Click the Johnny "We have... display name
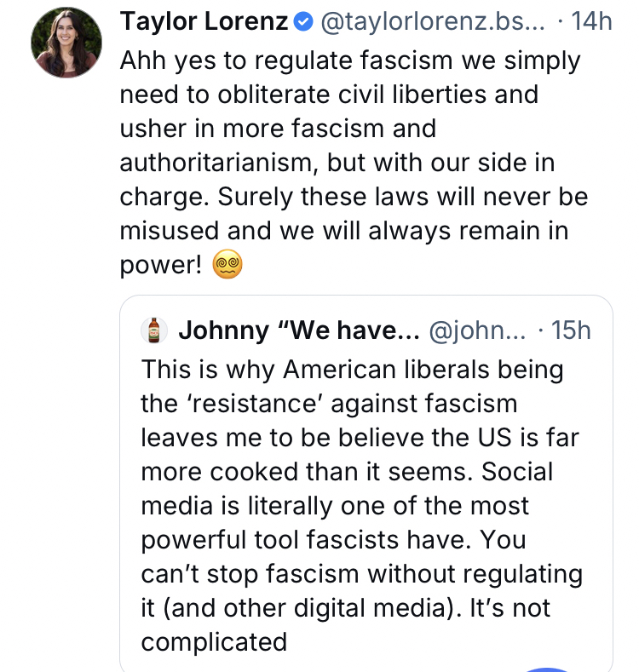 (300, 330)
